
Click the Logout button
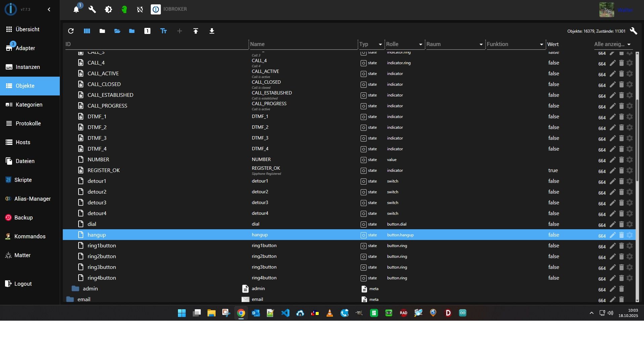click(23, 284)
